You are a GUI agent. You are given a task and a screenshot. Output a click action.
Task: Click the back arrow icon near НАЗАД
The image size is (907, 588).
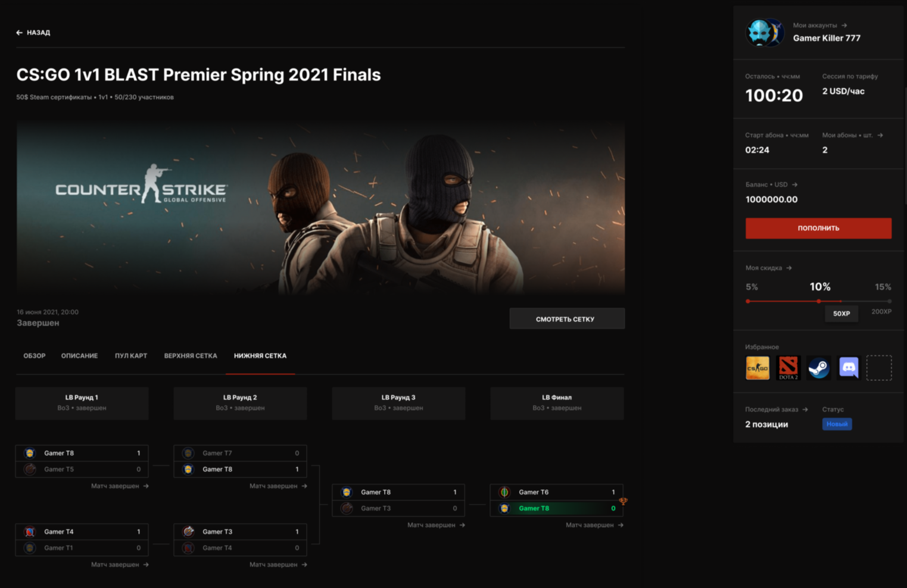coord(19,33)
